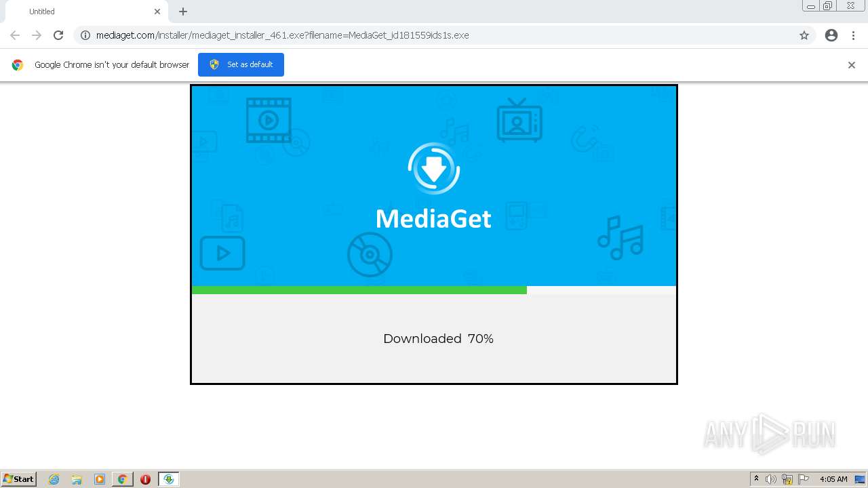Dismiss the default browser notification bar
The width and height of the screenshot is (868, 488).
852,65
